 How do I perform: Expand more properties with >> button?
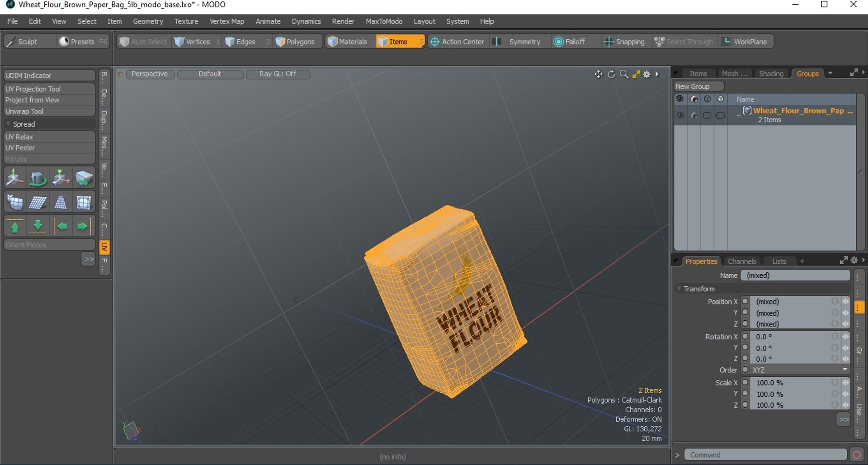[844, 420]
